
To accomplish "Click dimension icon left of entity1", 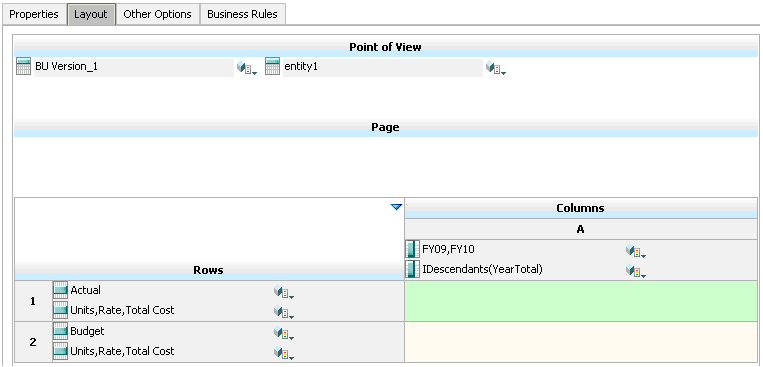I will 272,66.
